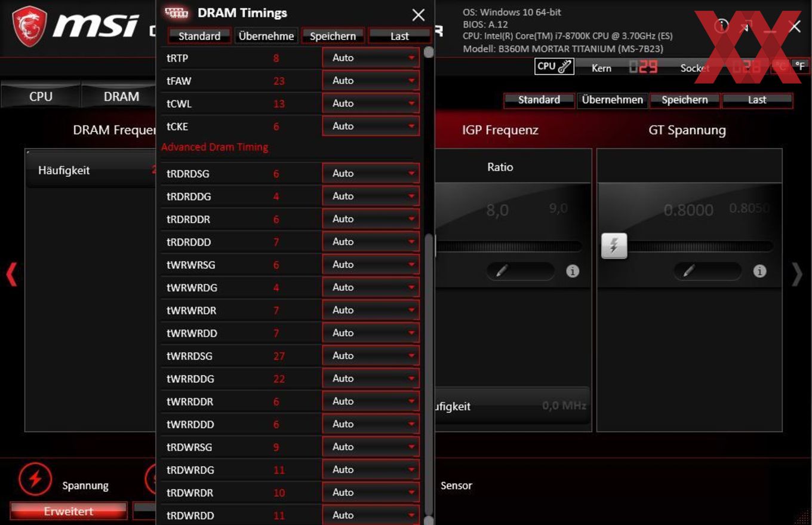Click the 'Sensor' label
Screen dimensions: 812x525
coord(456,486)
